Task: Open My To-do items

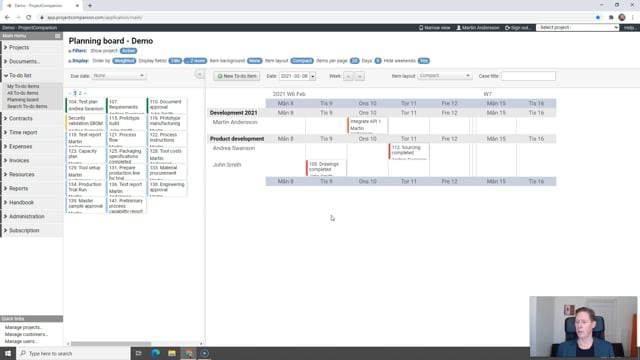Action: coord(23,87)
